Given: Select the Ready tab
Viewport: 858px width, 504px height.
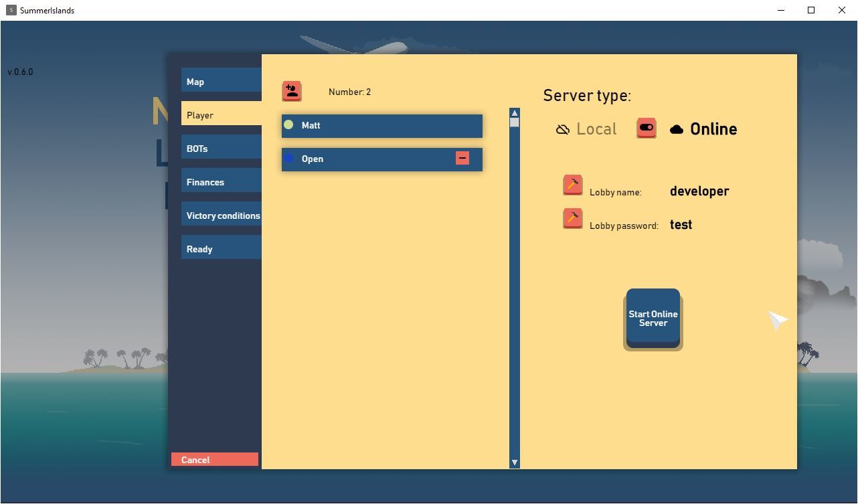Looking at the screenshot, I should click(221, 249).
